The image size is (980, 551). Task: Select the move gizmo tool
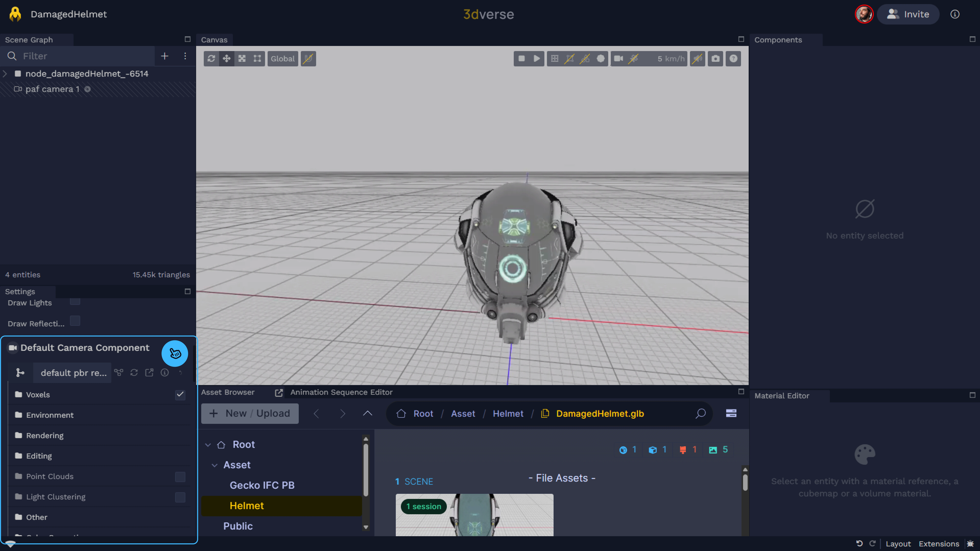[226, 59]
